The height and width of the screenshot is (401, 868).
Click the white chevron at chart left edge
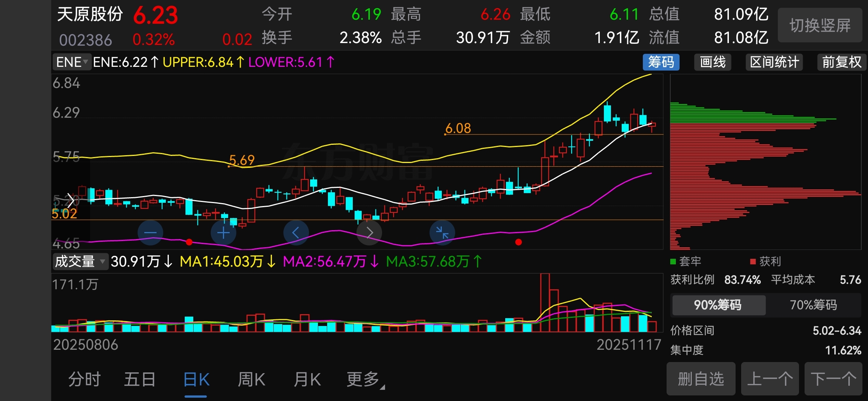point(70,200)
